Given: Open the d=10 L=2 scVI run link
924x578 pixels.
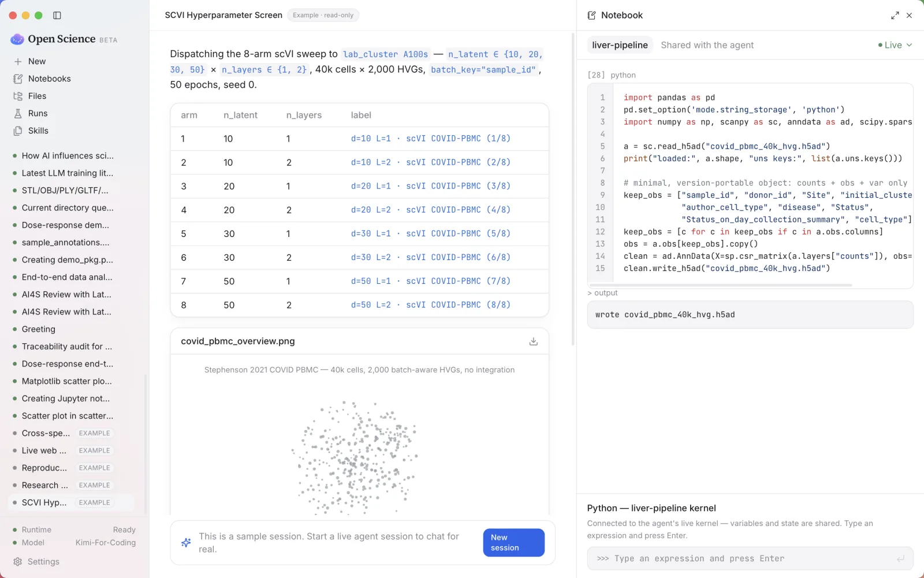Looking at the screenshot, I should (x=431, y=162).
